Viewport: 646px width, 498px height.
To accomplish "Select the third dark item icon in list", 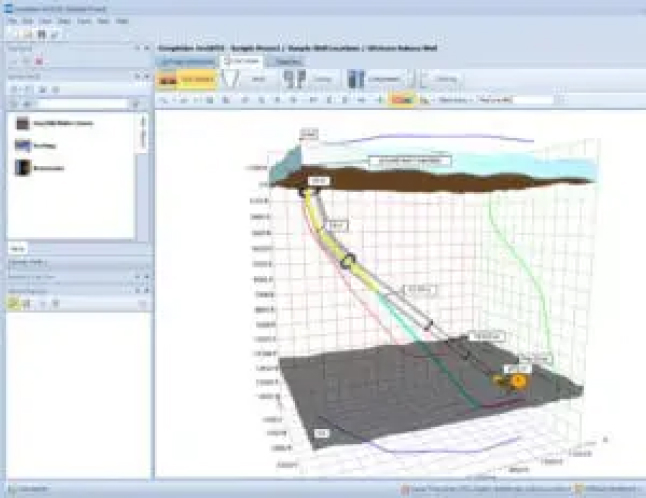I will click(x=23, y=168).
